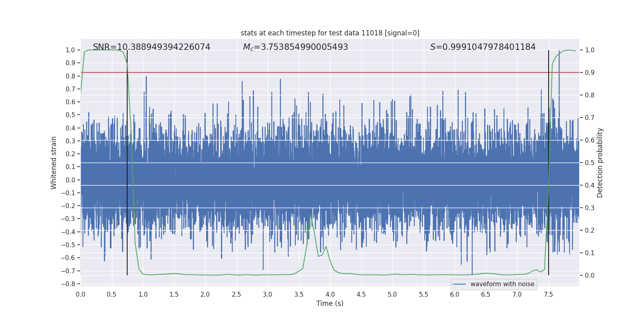Image resolution: width=644 pixels, height=322 pixels.
Task: Click the blue line sample in legend
Action: point(460,284)
